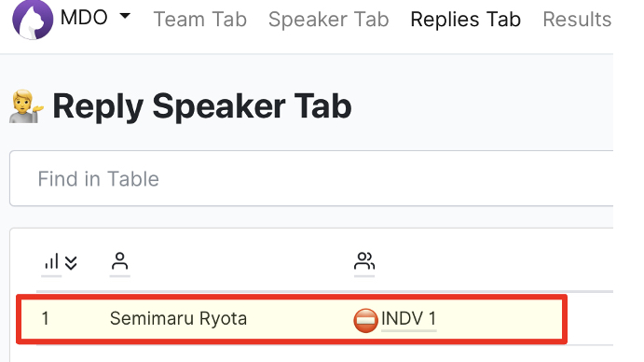Image resolution: width=644 pixels, height=362 pixels.
Task: Open the Team Tab page
Action: pyautogui.click(x=200, y=20)
